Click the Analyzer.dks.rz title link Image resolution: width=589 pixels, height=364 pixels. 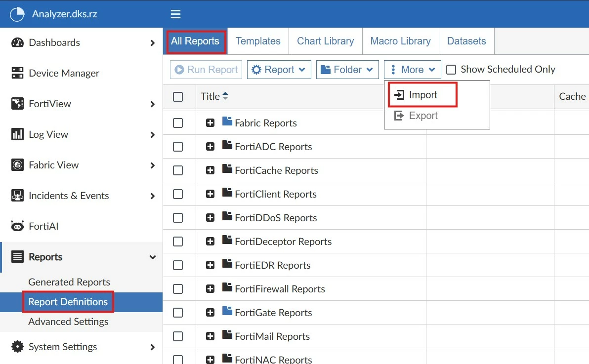(65, 14)
